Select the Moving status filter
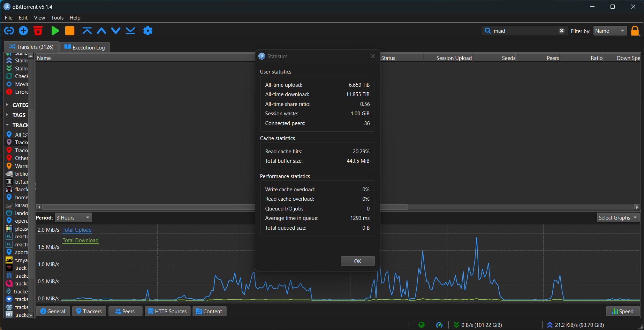 [x=17, y=84]
